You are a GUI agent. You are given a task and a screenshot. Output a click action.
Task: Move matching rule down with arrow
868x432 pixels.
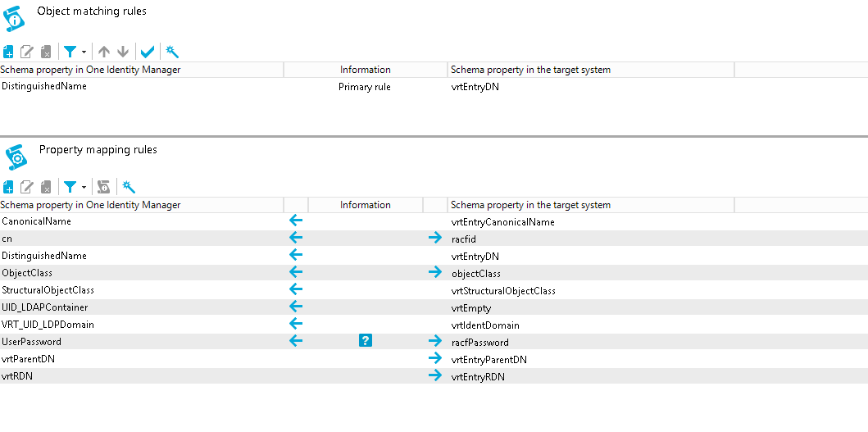pos(123,52)
